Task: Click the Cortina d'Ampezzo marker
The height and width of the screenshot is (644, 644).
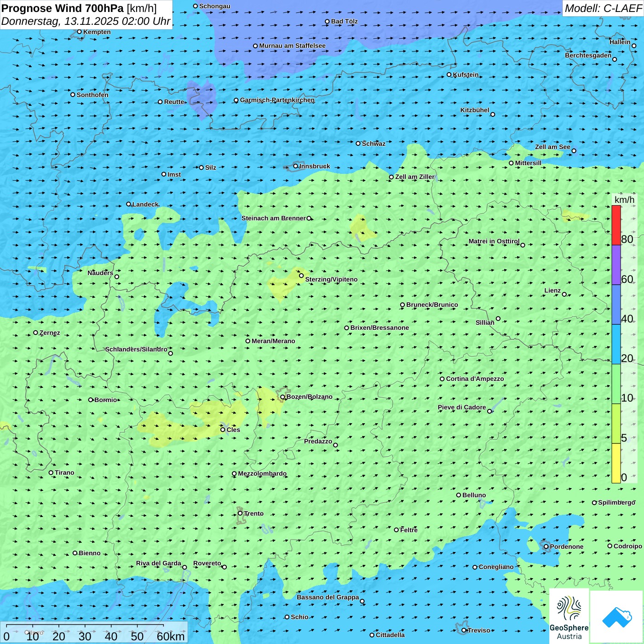Action: coord(442,379)
